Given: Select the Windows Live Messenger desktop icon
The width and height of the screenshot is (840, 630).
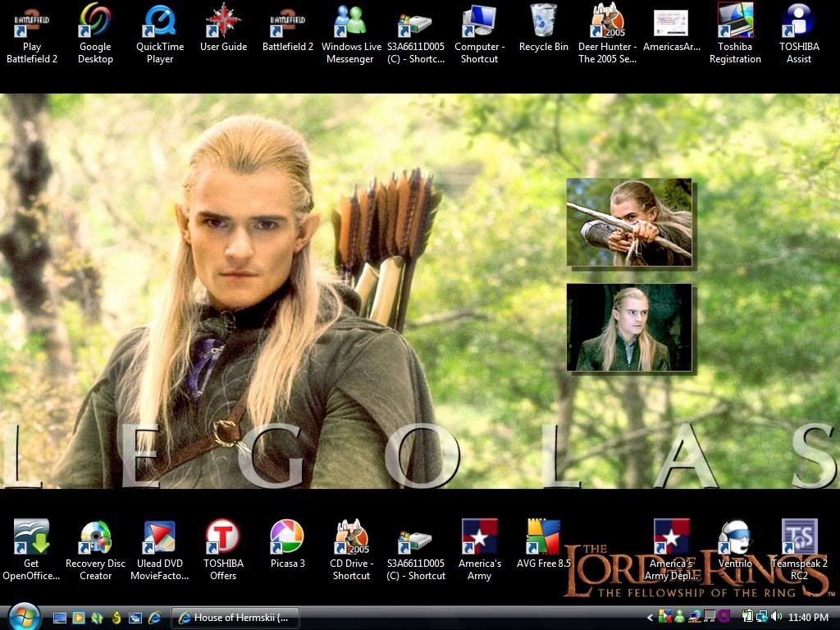Looking at the screenshot, I should click(351, 21).
